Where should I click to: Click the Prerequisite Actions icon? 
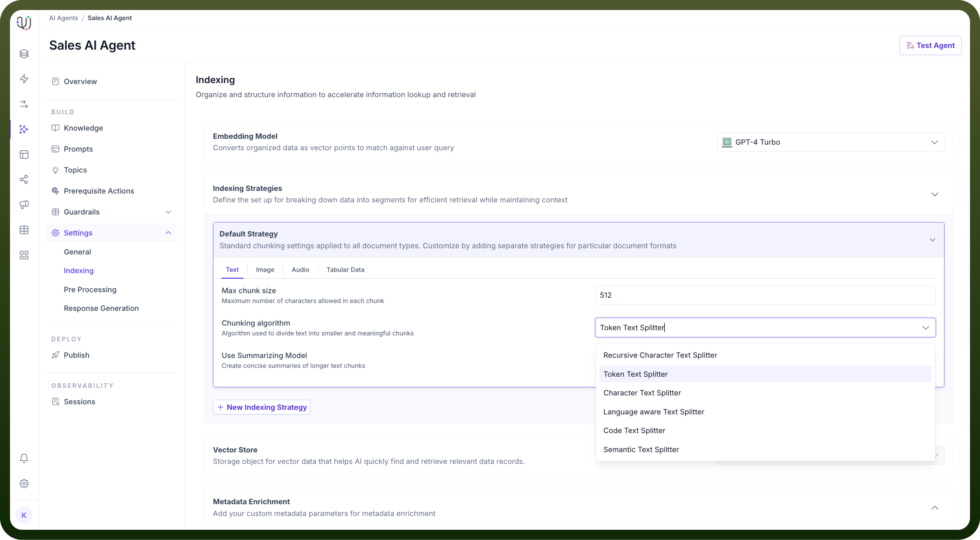point(55,191)
